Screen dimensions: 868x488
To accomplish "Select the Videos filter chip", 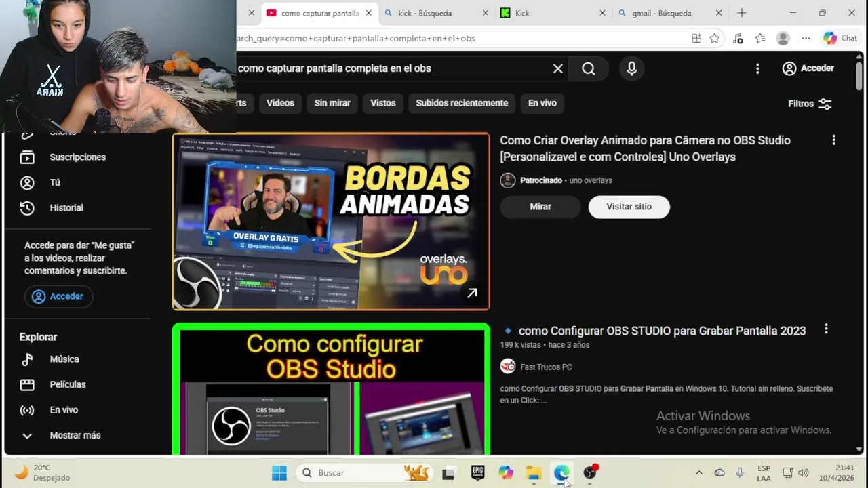I will 280,103.
